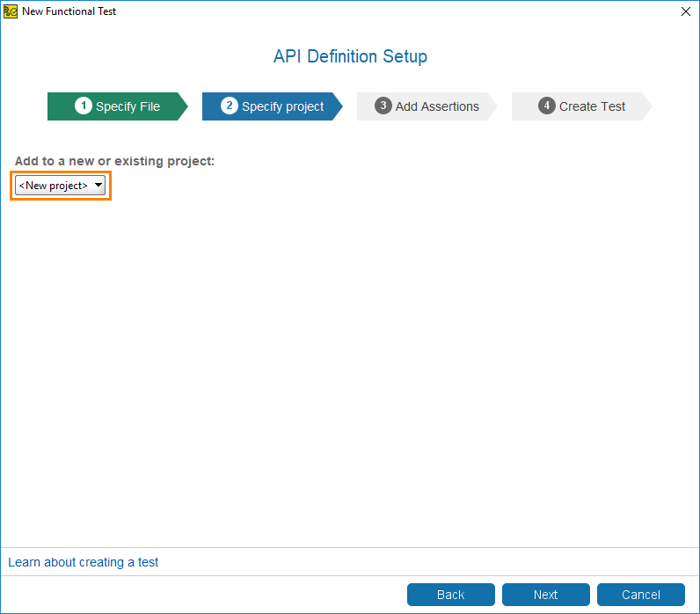Select the Specify File step

[118, 106]
